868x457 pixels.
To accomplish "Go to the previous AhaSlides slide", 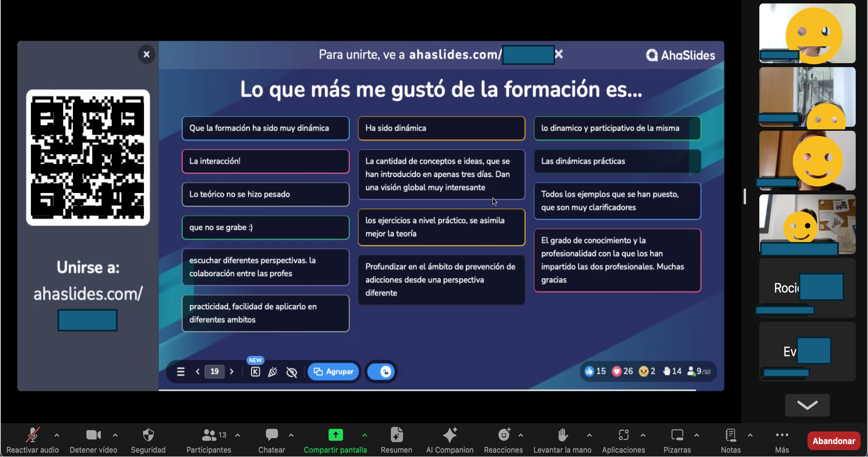I will (198, 371).
